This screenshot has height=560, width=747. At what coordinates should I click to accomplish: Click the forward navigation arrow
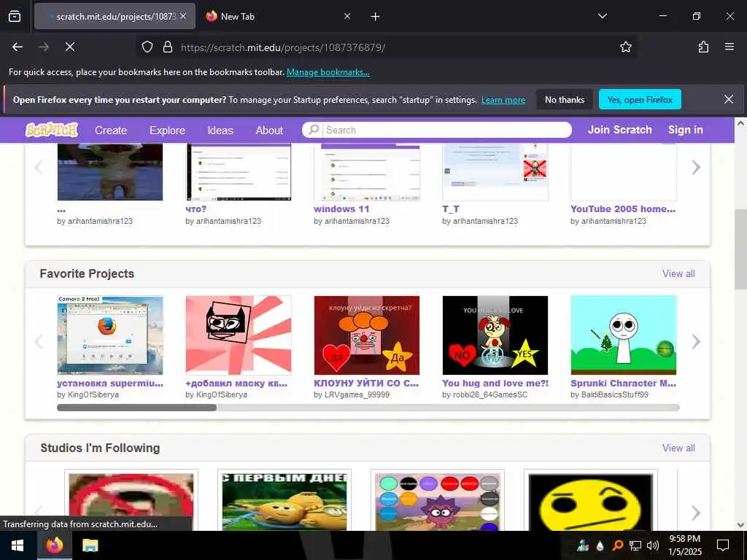44,47
